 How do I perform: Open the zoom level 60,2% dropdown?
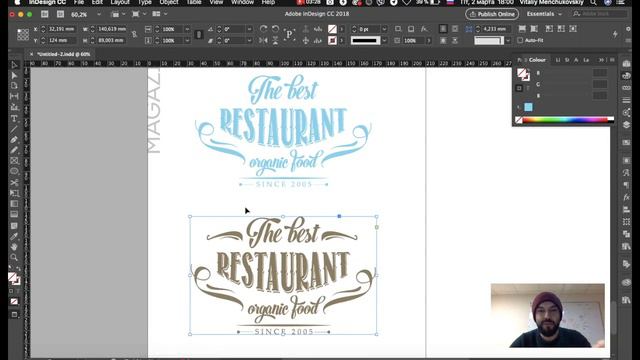coord(99,14)
